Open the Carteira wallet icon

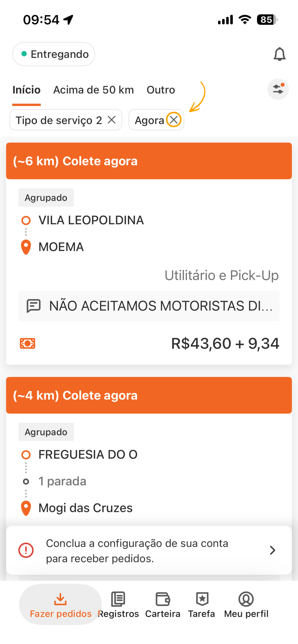[x=163, y=599]
